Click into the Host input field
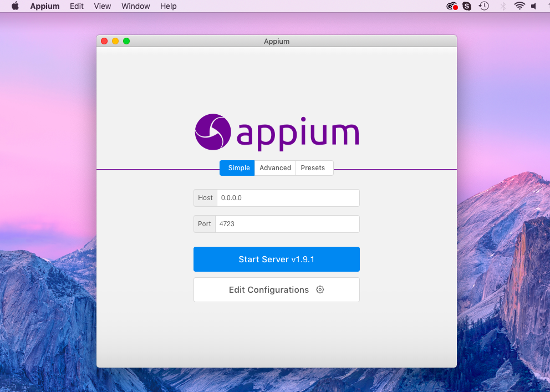550x392 pixels. [x=288, y=198]
